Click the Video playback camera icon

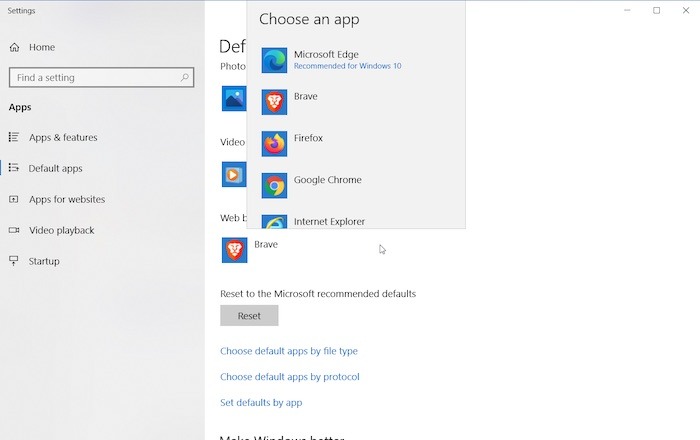[x=14, y=230]
